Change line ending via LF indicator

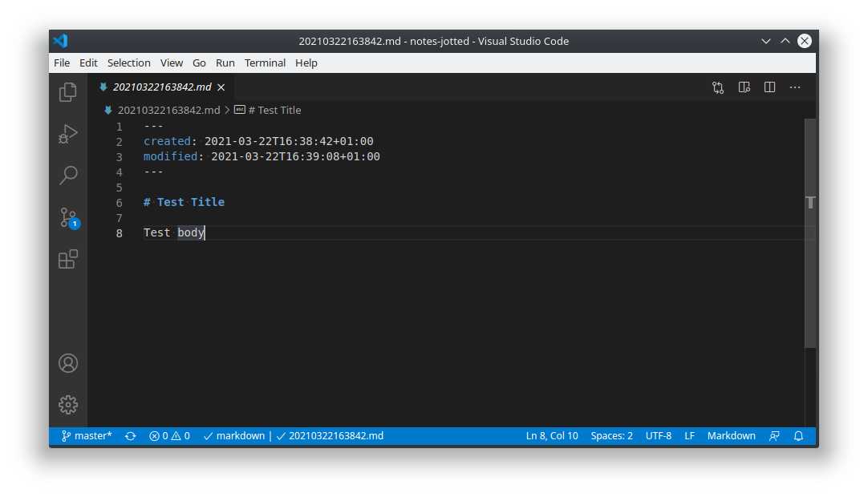click(689, 435)
